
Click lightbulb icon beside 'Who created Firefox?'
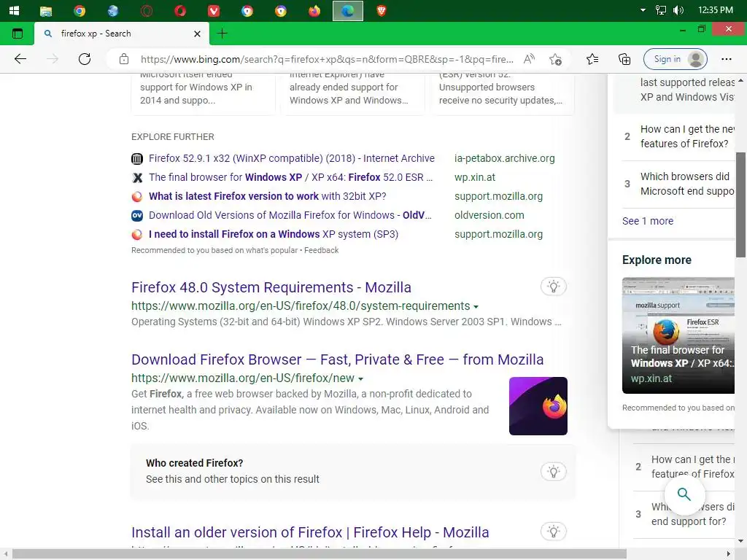(x=553, y=472)
